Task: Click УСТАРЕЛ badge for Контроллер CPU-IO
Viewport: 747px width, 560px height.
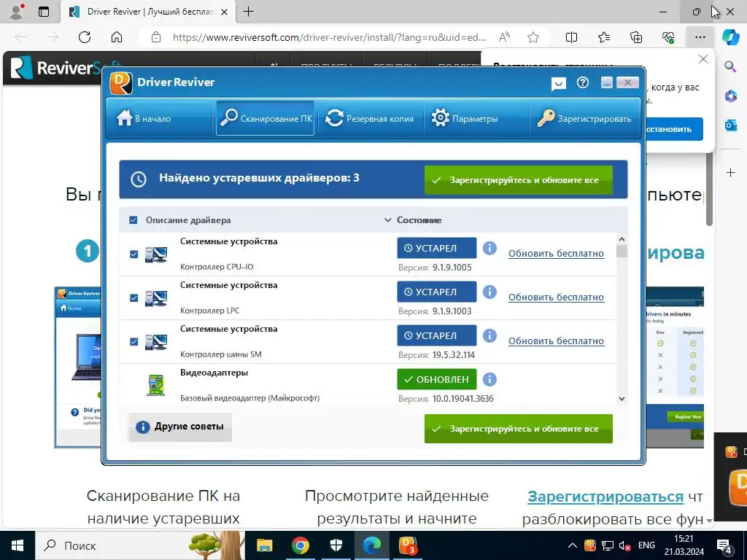Action: 436,248
